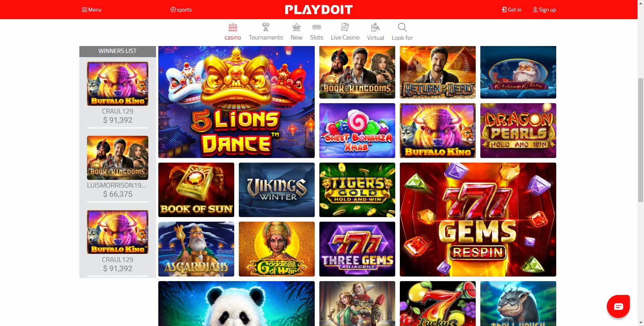The image size is (644, 326).
Task: Click the sports ball icon
Action: (173, 10)
